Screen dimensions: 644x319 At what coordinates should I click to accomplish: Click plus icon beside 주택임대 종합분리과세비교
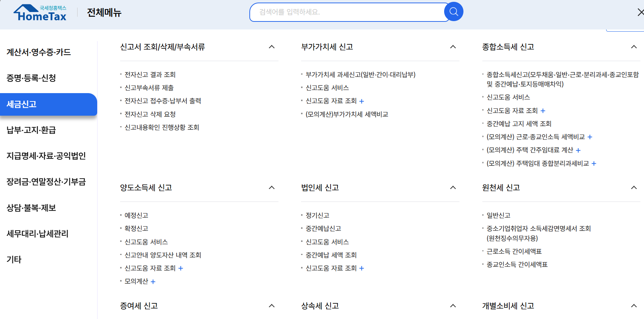click(x=594, y=163)
